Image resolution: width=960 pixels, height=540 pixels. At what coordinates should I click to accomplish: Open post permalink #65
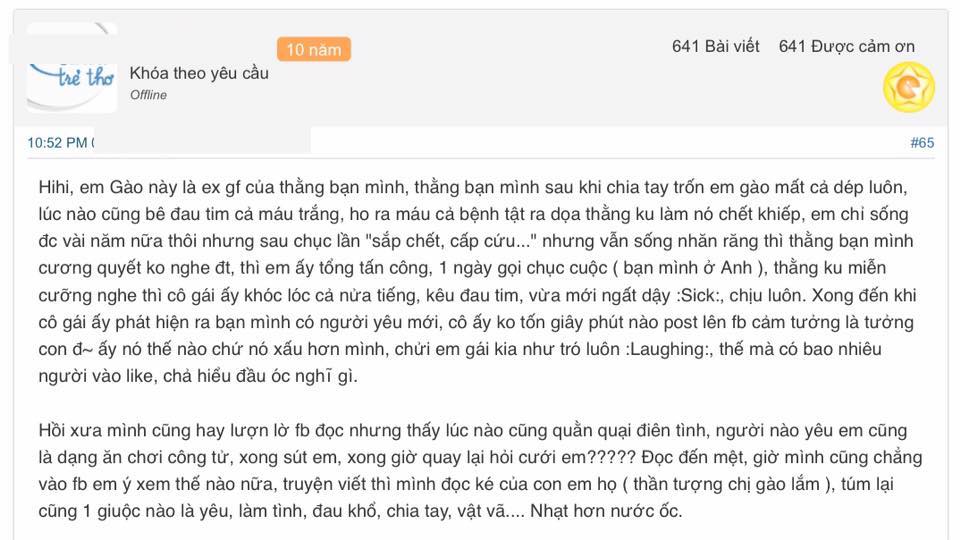tap(922, 143)
